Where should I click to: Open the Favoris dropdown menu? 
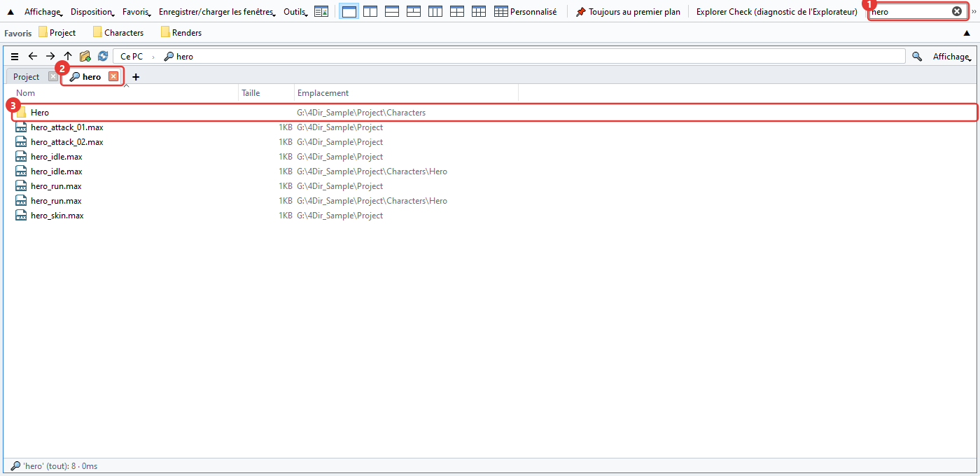point(137,12)
